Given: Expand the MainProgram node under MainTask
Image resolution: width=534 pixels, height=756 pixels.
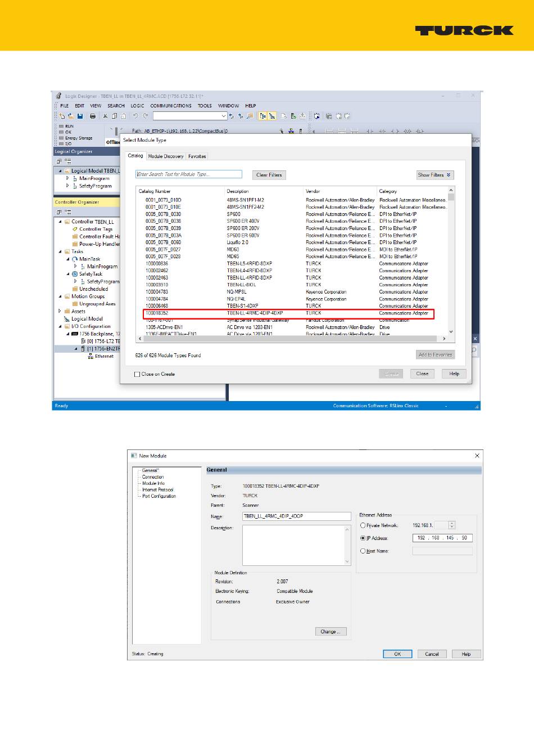Looking at the screenshot, I should pos(76,267).
